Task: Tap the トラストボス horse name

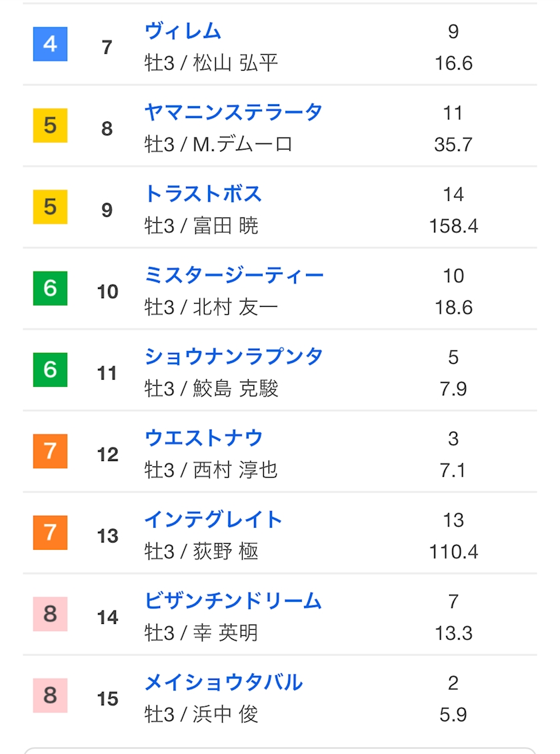Action: 203,194
